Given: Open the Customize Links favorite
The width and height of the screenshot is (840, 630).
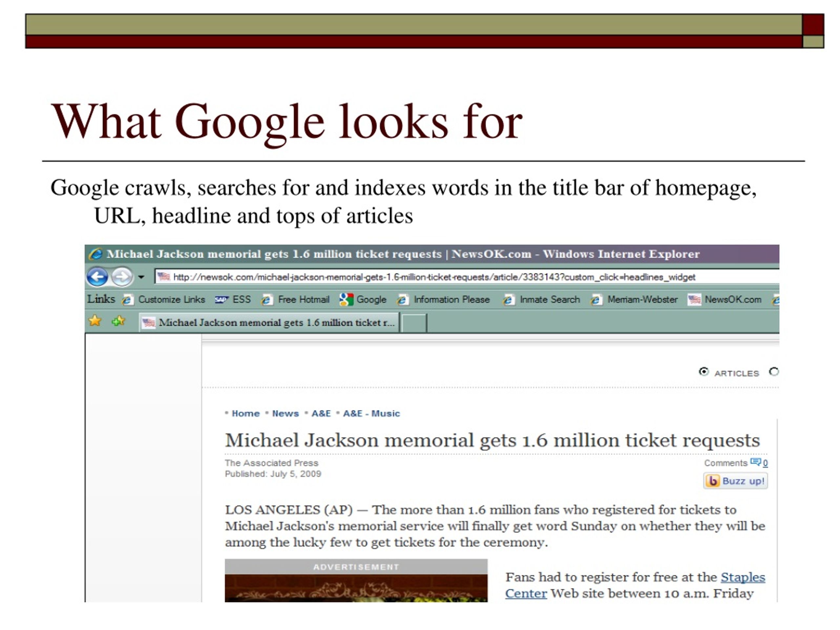Looking at the screenshot, I should tap(171, 300).
